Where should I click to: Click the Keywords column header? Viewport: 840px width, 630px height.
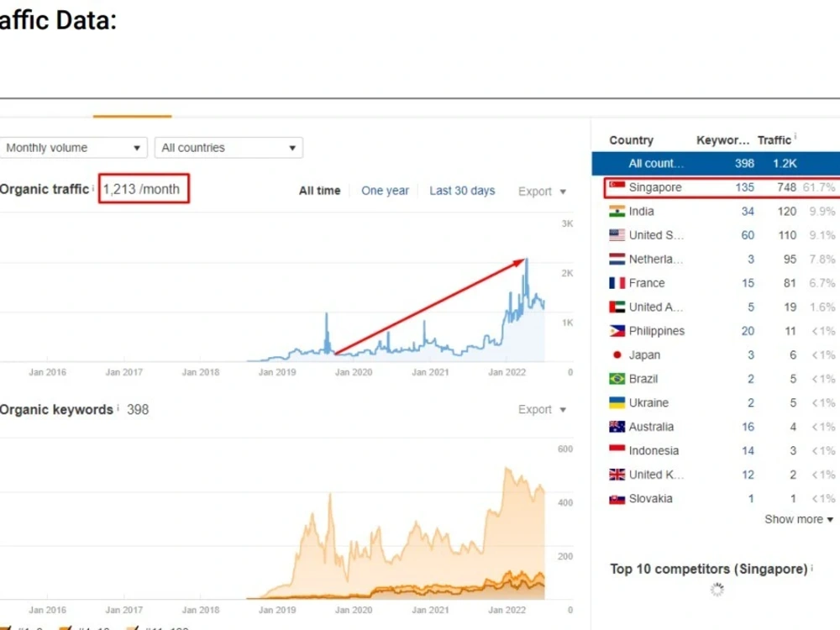722,140
